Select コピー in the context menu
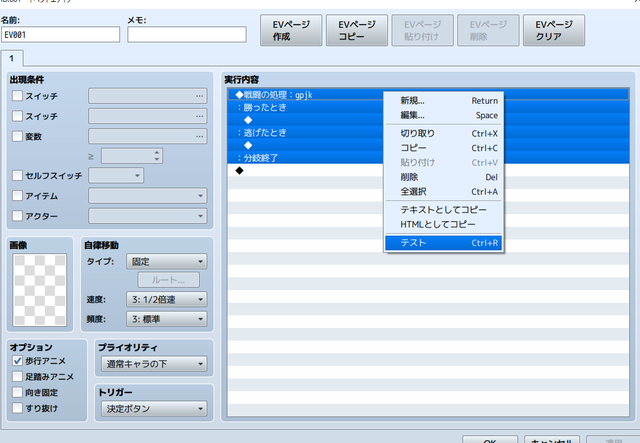Screen dimensions: 640x443 click(443, 148)
